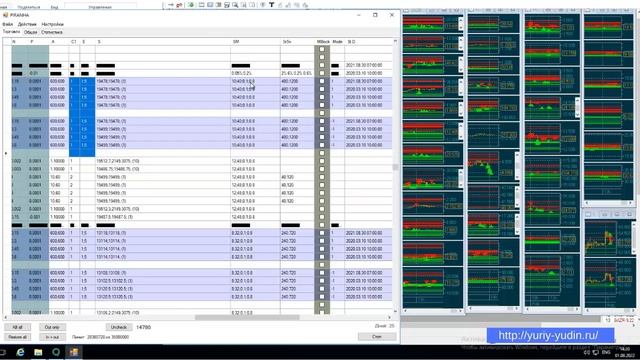The width and height of the screenshot is (640, 360).
Task: Click right-arrow icon in top toolbar
Action: click(x=171, y=5)
